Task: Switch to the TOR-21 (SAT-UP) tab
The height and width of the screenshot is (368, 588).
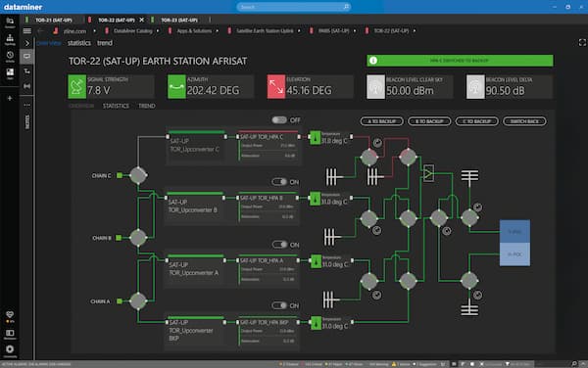Action: click(x=54, y=20)
